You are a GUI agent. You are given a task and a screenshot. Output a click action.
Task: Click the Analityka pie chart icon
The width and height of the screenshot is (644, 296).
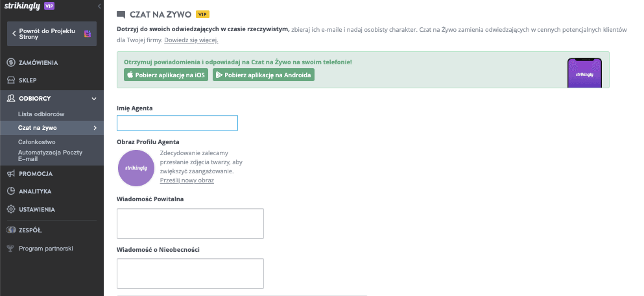coord(11,191)
